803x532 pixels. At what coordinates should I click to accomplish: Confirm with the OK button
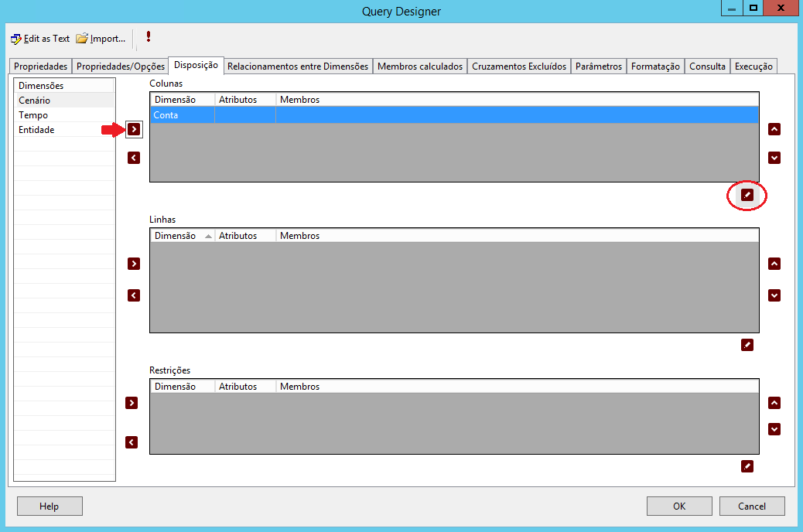tap(679, 506)
